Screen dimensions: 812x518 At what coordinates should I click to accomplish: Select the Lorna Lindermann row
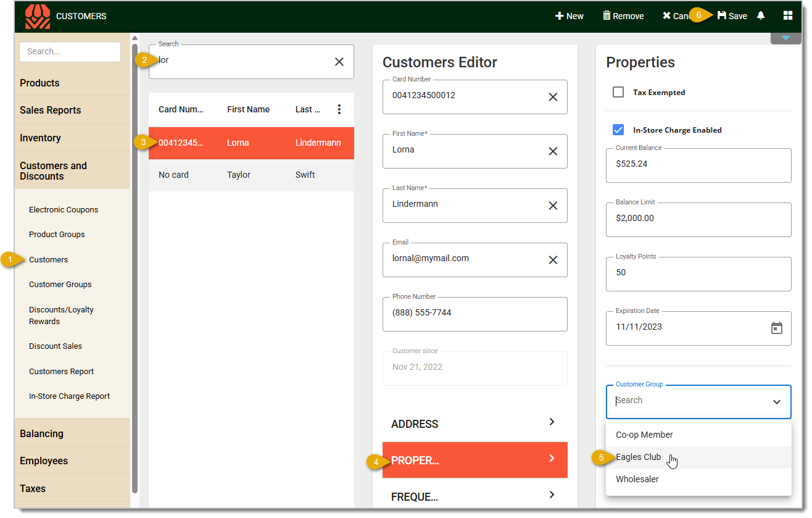point(251,143)
